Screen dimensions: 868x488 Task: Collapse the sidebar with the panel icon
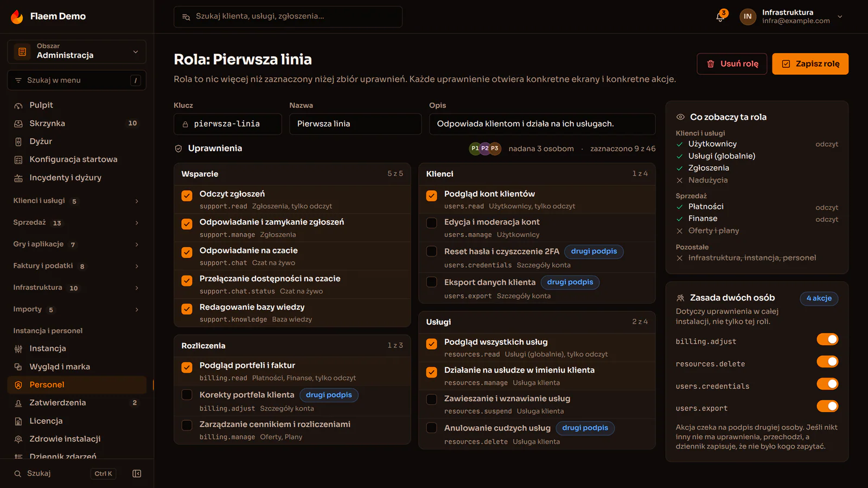[137, 474]
